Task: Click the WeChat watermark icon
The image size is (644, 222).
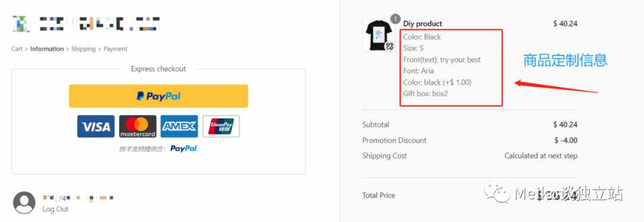Action: coord(497,193)
